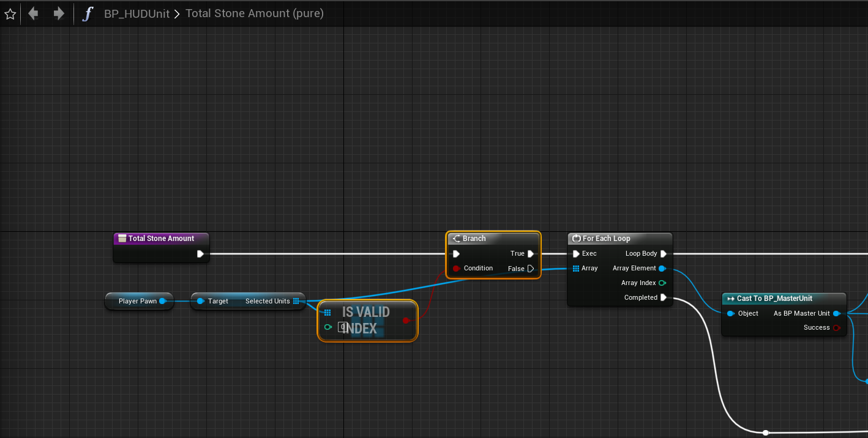The image size is (868, 438).
Task: Click Total Stone Amount breadcrumb text
Action: tap(254, 13)
